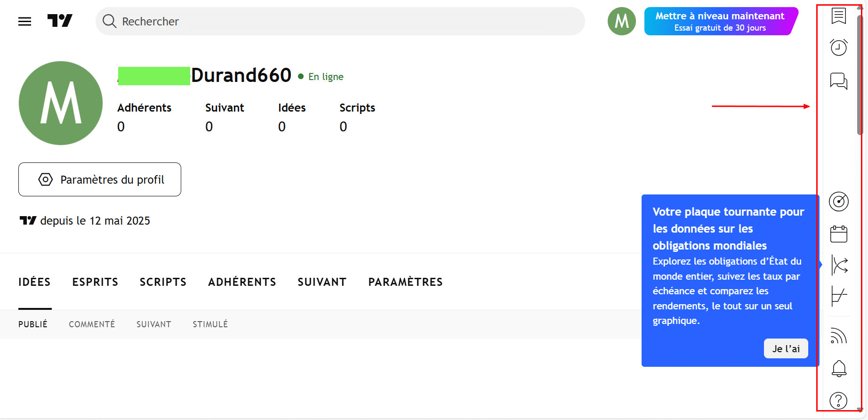
Task: Click the radar target sidebar icon
Action: [x=838, y=202]
